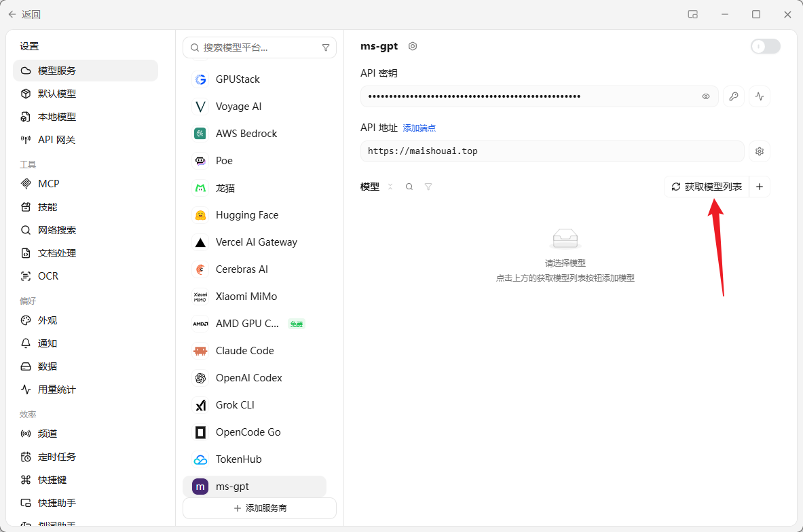Open 快捷键 settings
Screen dimensions: 803x532
(x=86, y=480)
